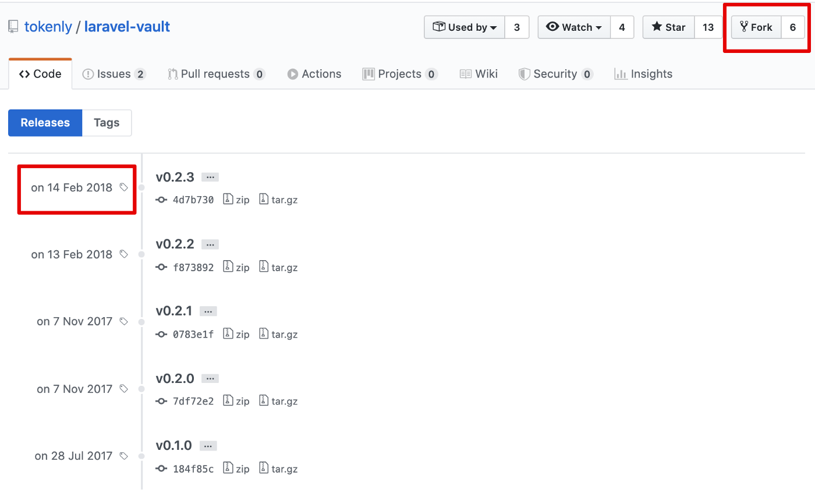Expand the ellipsis next to v0.2.0
This screenshot has height=504, width=815.
coord(210,378)
